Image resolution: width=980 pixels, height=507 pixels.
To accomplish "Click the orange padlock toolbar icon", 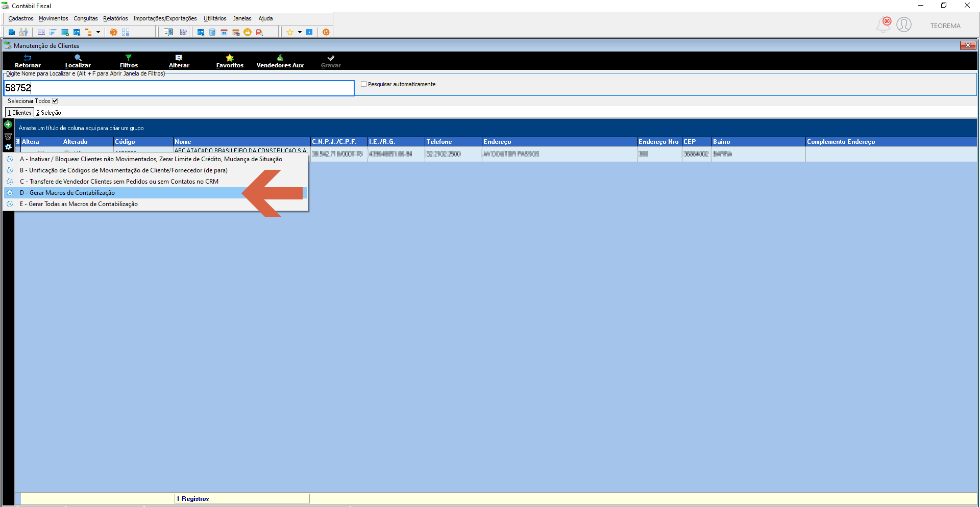I will click(248, 32).
